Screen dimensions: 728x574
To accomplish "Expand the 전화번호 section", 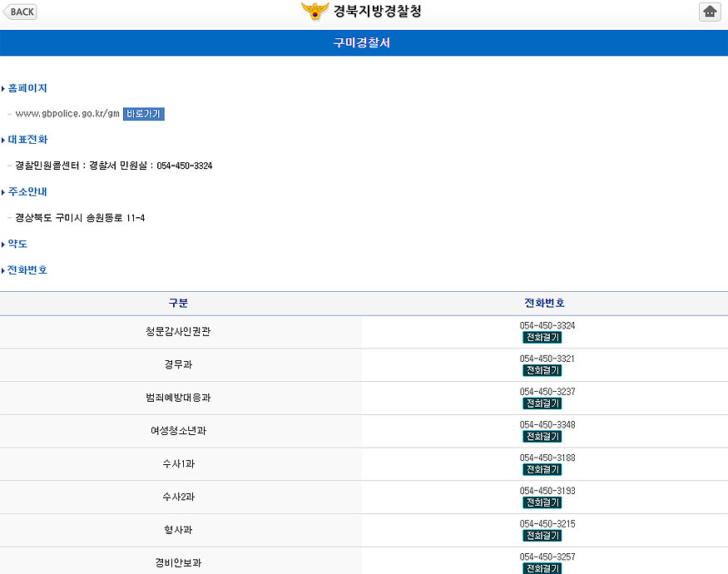I will pos(27,270).
